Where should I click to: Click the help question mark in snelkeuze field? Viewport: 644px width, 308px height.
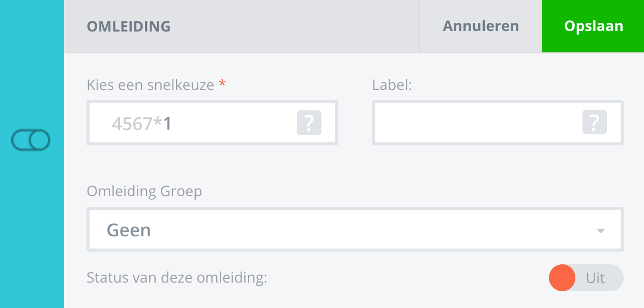pyautogui.click(x=309, y=123)
